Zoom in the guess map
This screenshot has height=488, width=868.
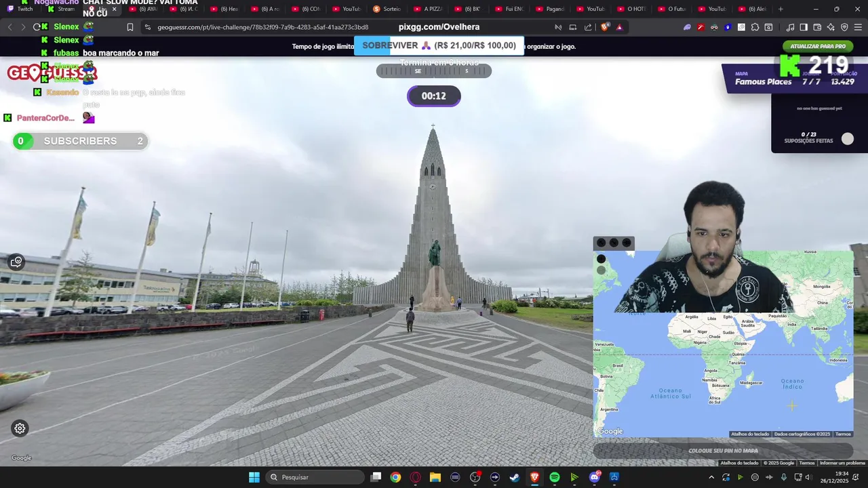click(x=601, y=259)
